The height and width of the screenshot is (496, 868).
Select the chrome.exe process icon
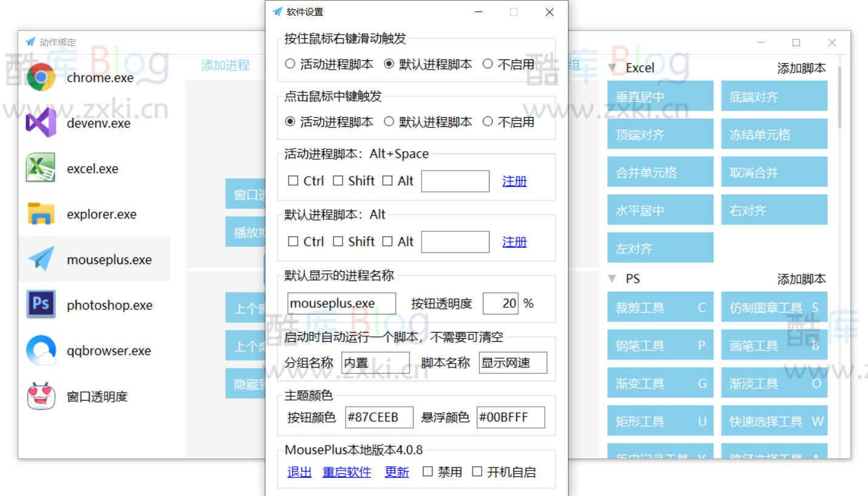[41, 76]
